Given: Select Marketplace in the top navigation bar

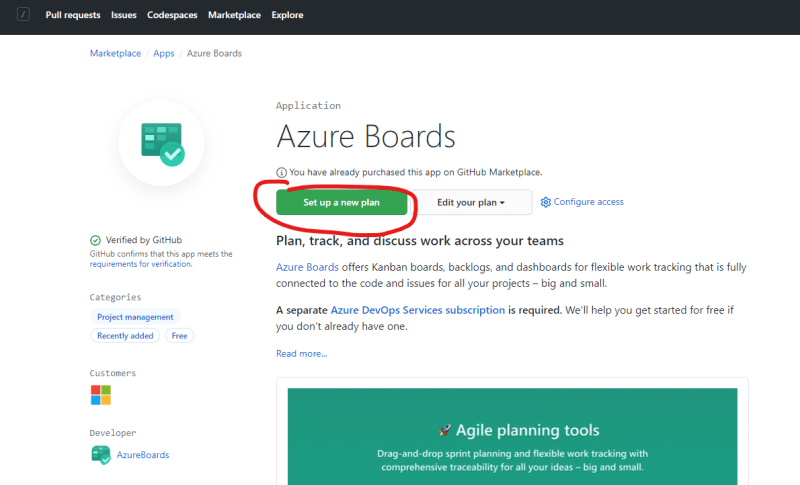Looking at the screenshot, I should [x=234, y=15].
